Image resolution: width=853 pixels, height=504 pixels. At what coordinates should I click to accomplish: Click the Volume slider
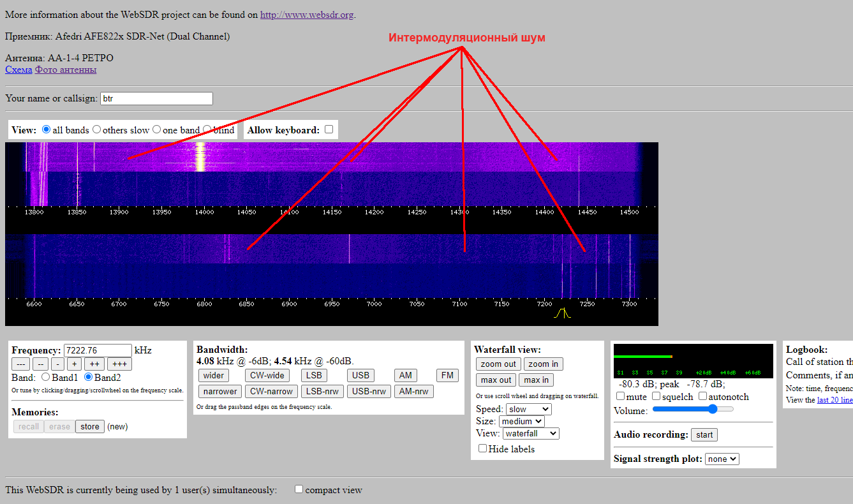click(693, 410)
